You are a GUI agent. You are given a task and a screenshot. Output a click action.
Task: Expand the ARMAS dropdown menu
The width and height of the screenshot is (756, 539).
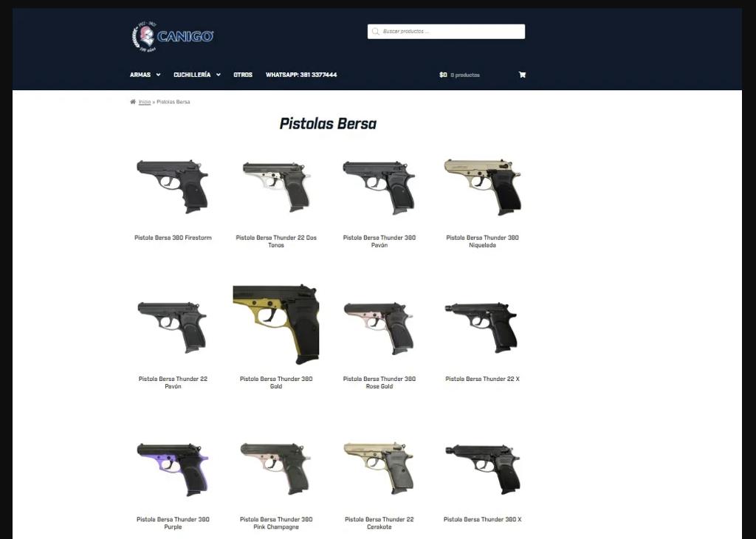145,75
